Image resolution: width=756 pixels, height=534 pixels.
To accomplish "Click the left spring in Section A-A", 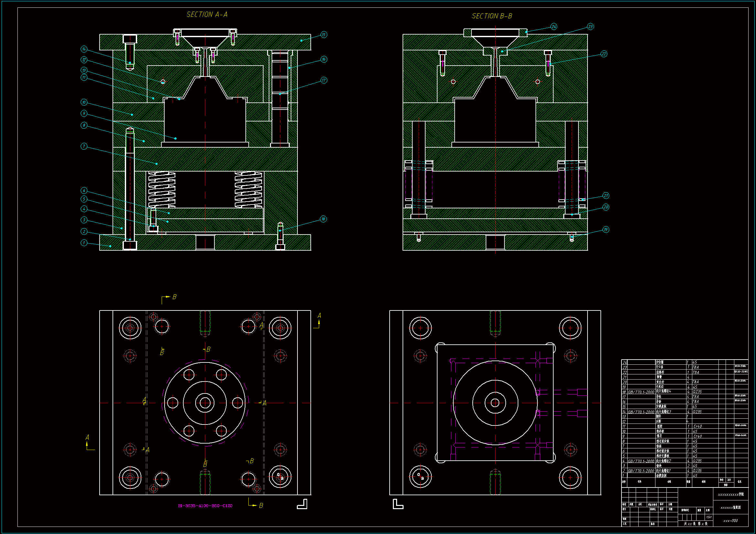I will click(162, 190).
